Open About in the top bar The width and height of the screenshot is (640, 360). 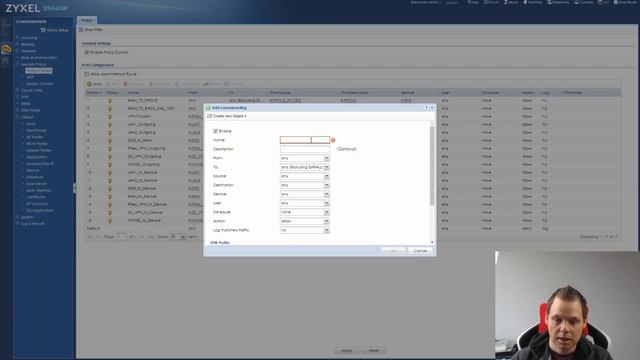pyautogui.click(x=511, y=2)
